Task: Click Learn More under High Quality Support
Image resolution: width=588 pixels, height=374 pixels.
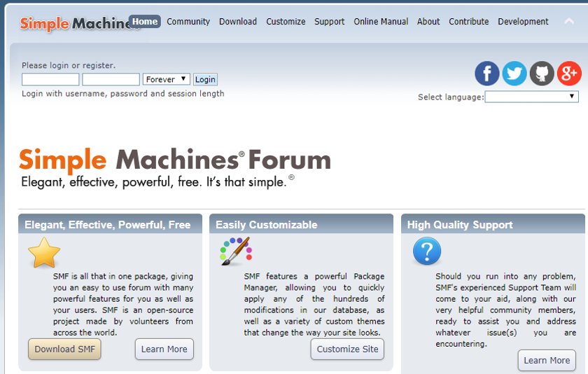Action: click(x=547, y=360)
